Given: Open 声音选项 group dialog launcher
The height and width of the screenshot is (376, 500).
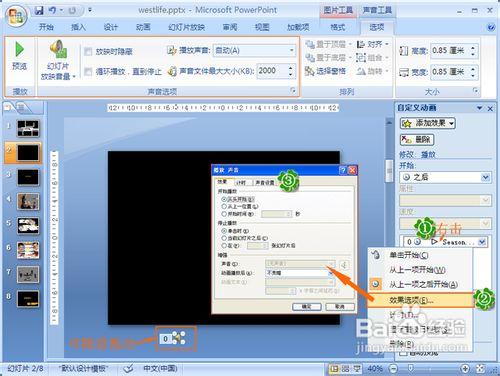Looking at the screenshot, I should [293, 91].
